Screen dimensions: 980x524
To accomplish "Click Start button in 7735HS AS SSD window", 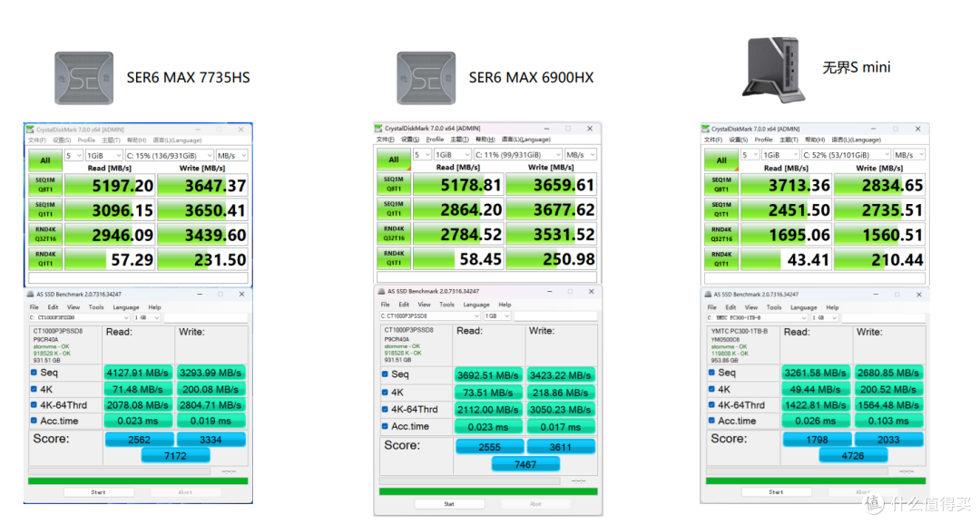I will tap(98, 492).
